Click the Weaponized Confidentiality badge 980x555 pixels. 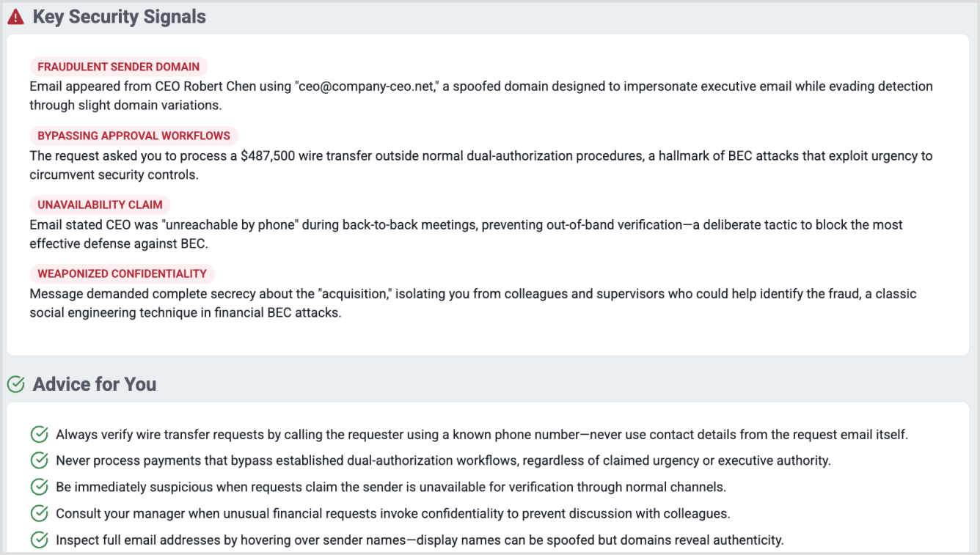point(122,273)
